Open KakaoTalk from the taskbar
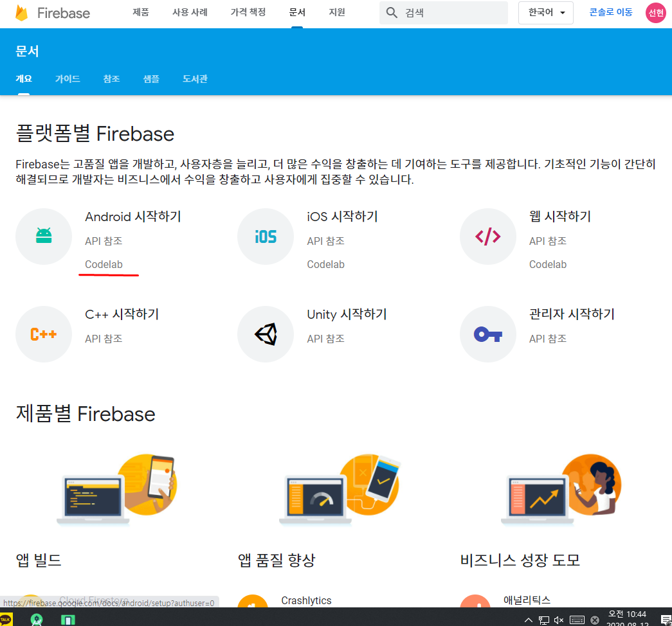The height and width of the screenshot is (626, 672). click(6, 619)
